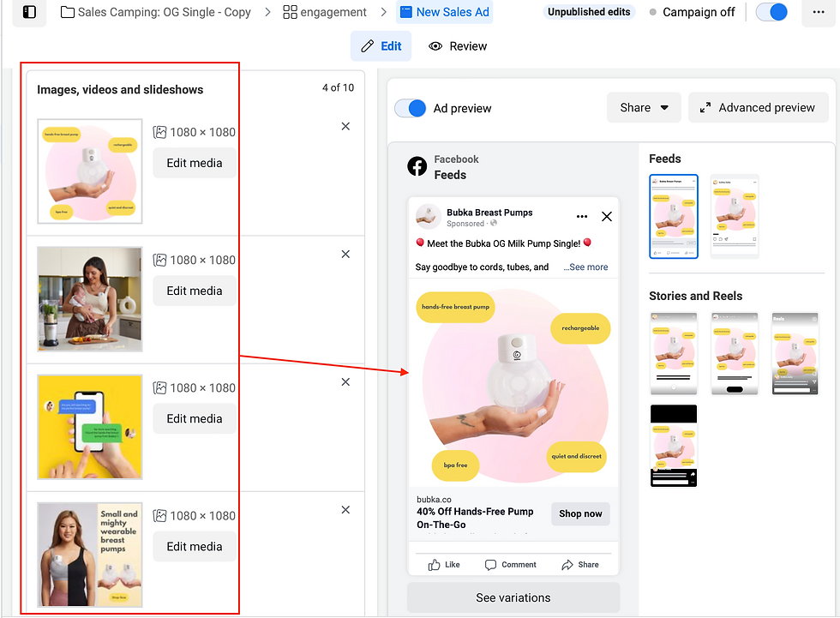Click the image size icon beside mother photo
Screen dimensions: 840x618
coord(159,261)
